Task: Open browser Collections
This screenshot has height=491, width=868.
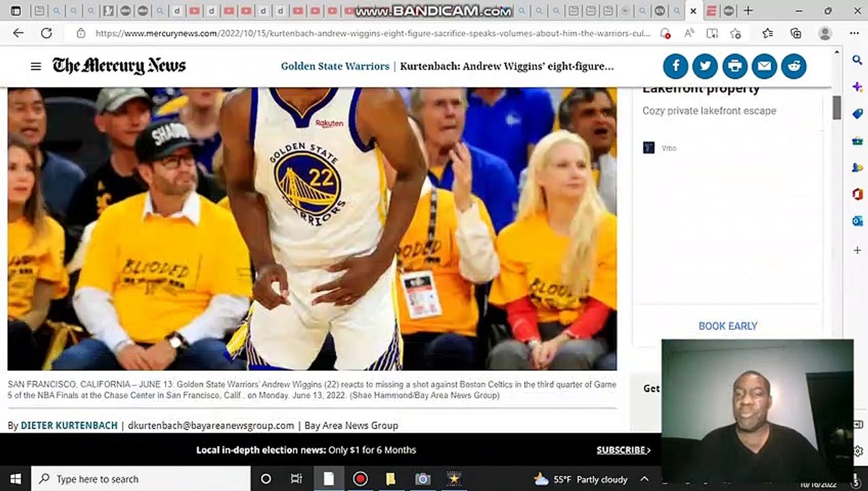Action: coord(796,33)
